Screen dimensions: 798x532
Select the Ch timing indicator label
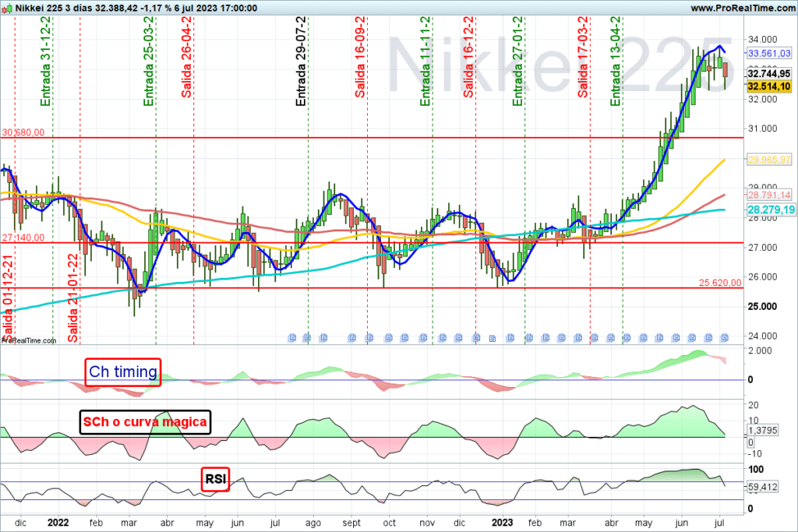click(122, 372)
